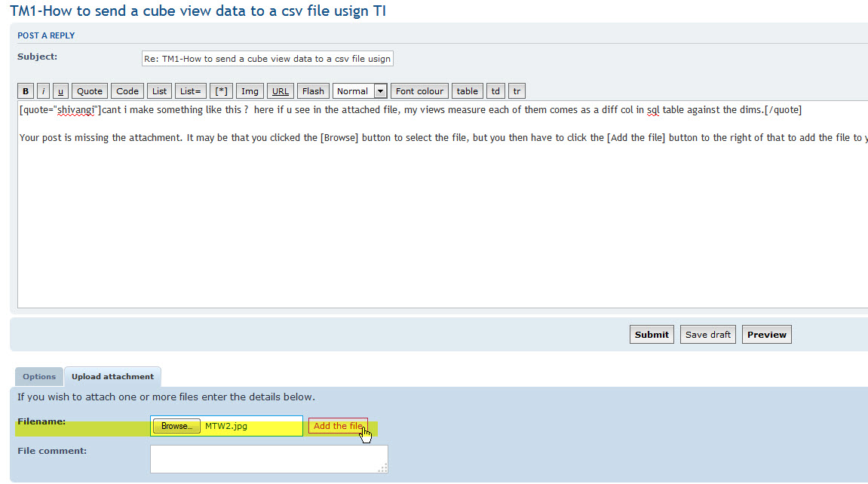The width and height of the screenshot is (868, 484).
Task: Switch to the Options tab
Action: point(39,377)
